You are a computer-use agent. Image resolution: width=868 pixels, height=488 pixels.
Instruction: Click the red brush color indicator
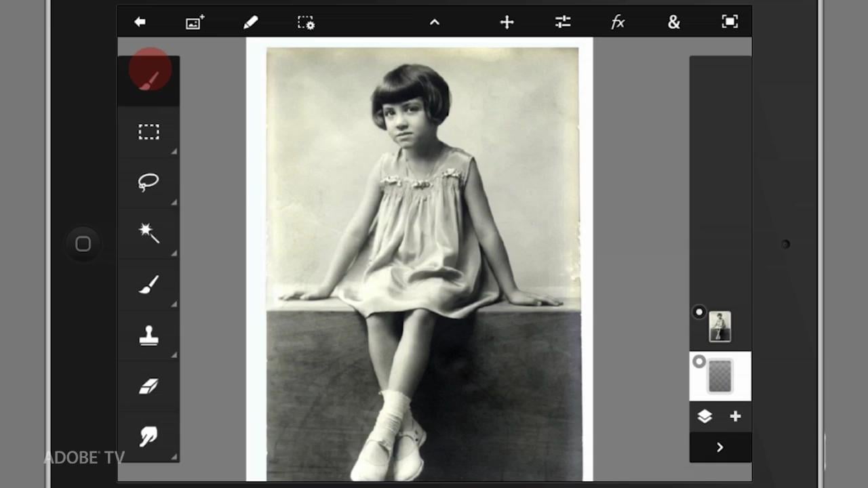pyautogui.click(x=151, y=70)
